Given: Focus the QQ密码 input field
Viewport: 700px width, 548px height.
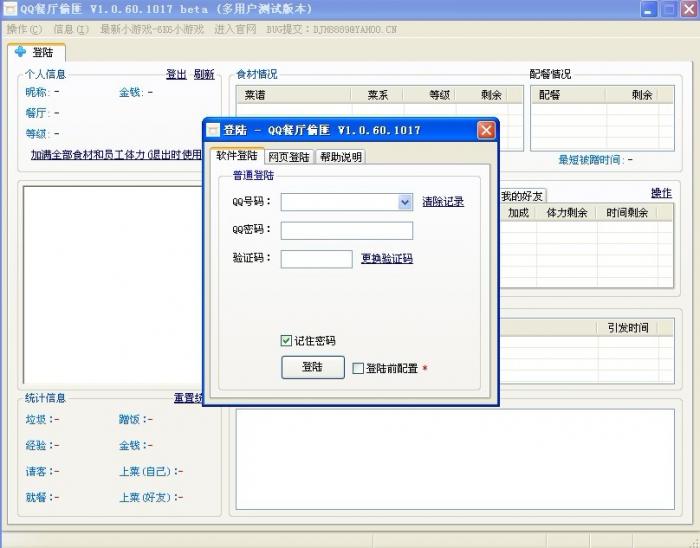Looking at the screenshot, I should pyautogui.click(x=347, y=231).
